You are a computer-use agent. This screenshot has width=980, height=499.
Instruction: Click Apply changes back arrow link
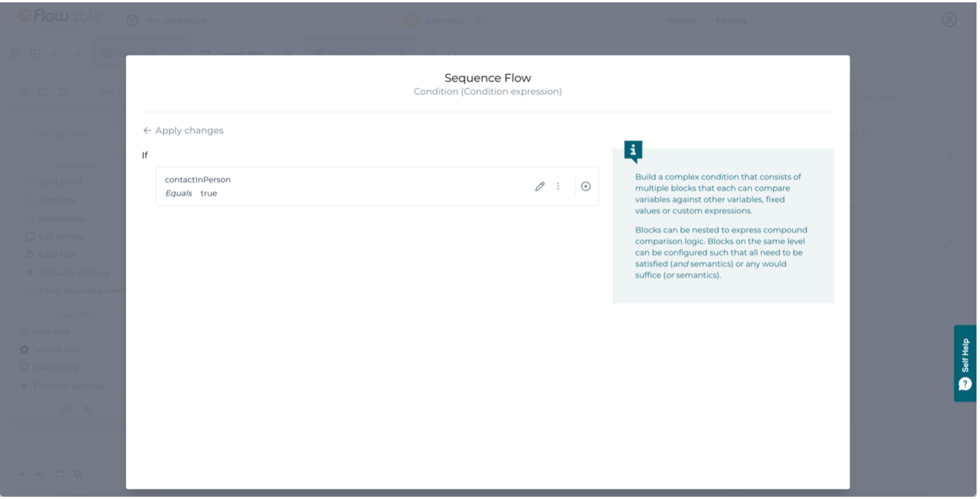pyautogui.click(x=183, y=130)
